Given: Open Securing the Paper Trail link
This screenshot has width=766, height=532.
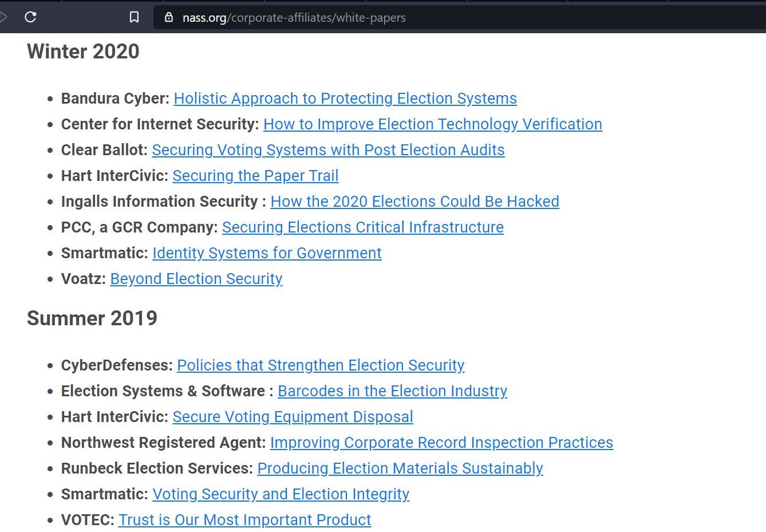Looking at the screenshot, I should (x=255, y=176).
